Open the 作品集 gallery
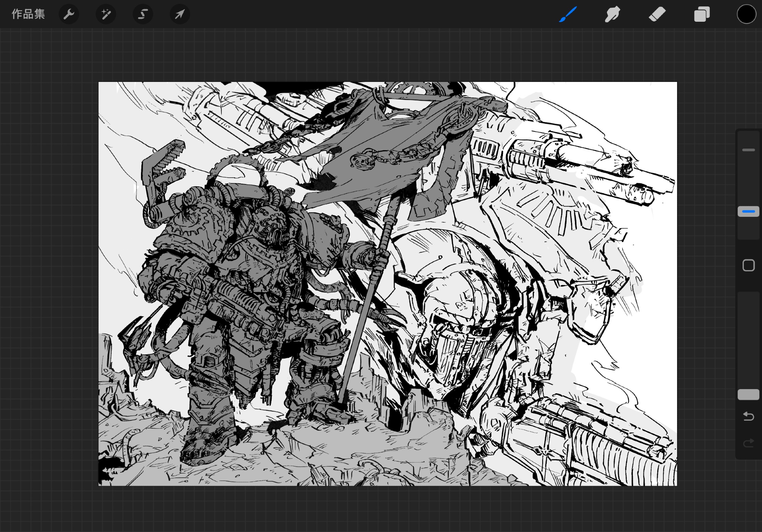762x532 pixels. [x=28, y=14]
